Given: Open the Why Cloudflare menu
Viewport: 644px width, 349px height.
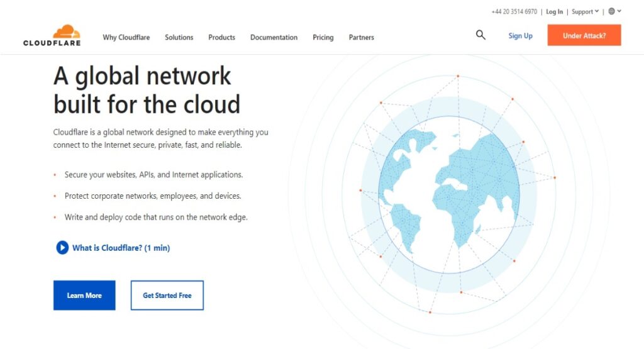Looking at the screenshot, I should tap(126, 37).
